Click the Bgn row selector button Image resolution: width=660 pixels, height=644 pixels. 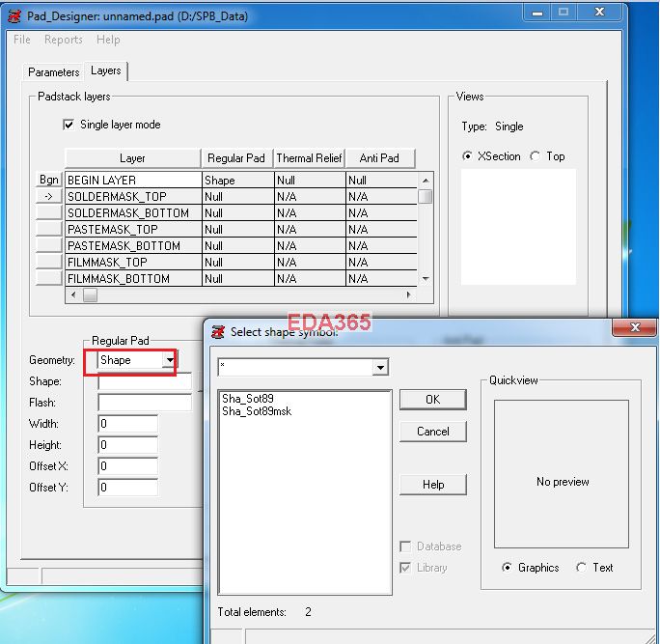(49, 180)
